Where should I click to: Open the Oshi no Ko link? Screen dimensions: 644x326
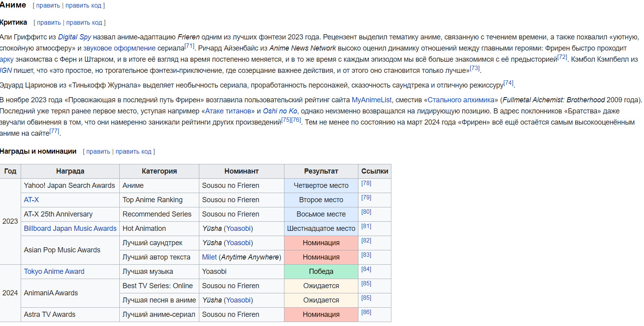(280, 111)
